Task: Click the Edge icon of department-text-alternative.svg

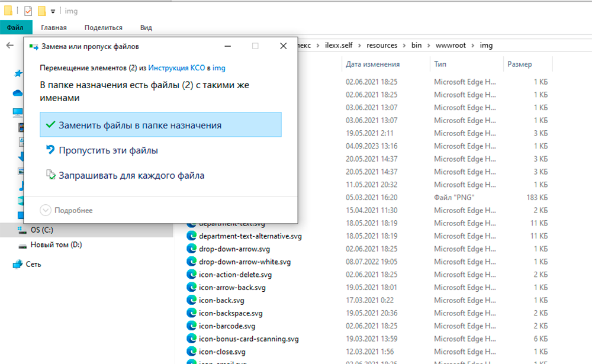Action: pos(191,236)
